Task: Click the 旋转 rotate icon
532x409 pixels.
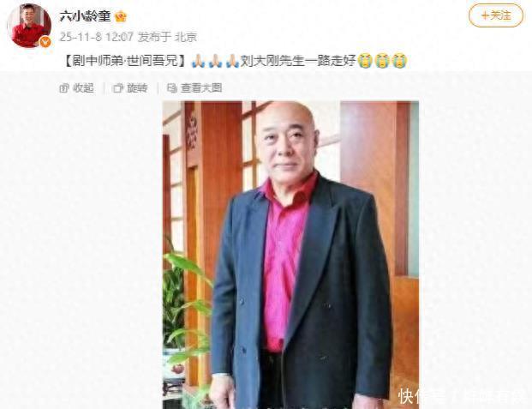Action: pyautogui.click(x=117, y=88)
